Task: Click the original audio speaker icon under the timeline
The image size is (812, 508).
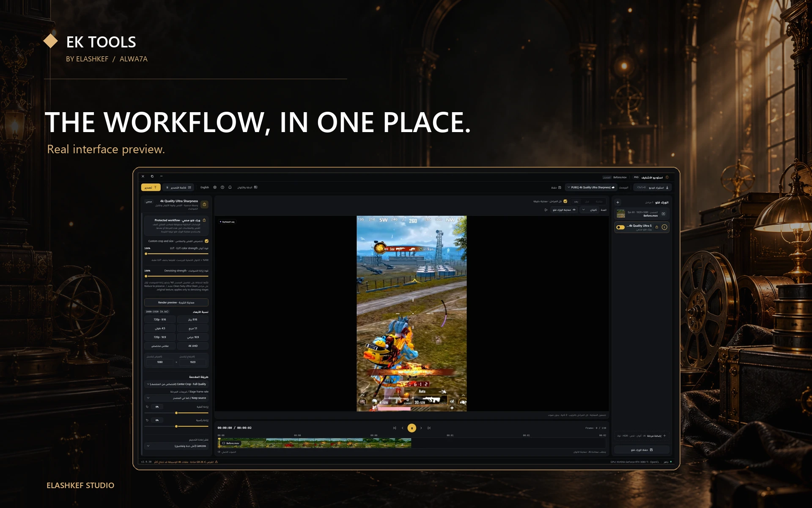Action: click(x=219, y=452)
